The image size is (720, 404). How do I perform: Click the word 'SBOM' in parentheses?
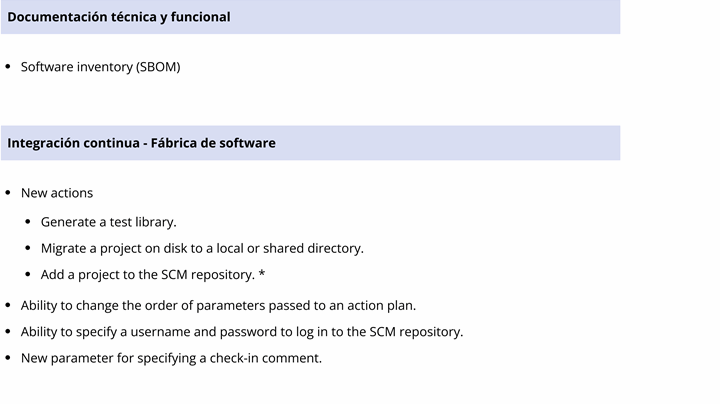pyautogui.click(x=158, y=67)
